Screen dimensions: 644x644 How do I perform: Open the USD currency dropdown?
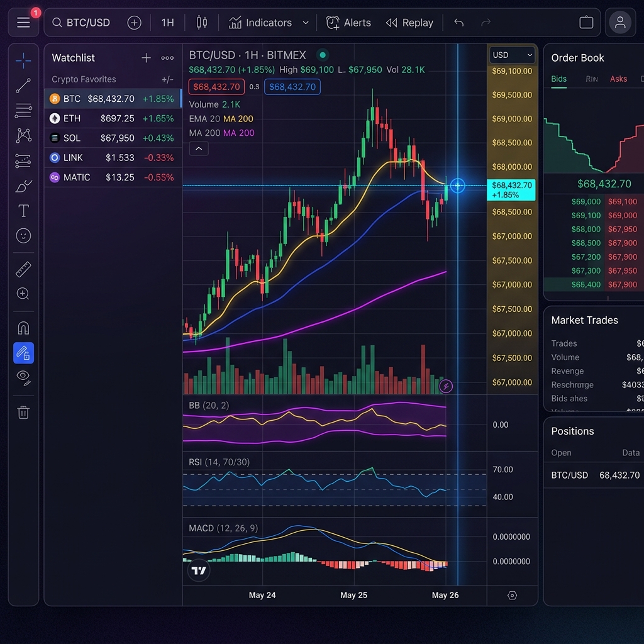pyautogui.click(x=512, y=55)
